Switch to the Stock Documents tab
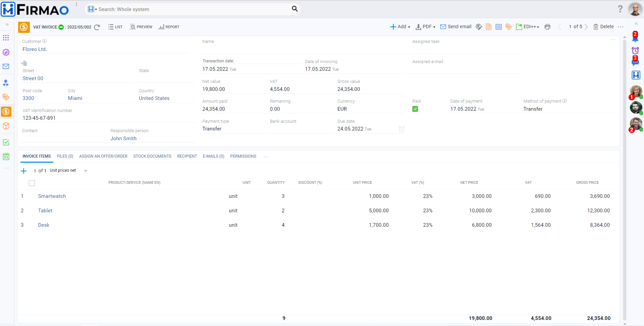 [x=152, y=156]
